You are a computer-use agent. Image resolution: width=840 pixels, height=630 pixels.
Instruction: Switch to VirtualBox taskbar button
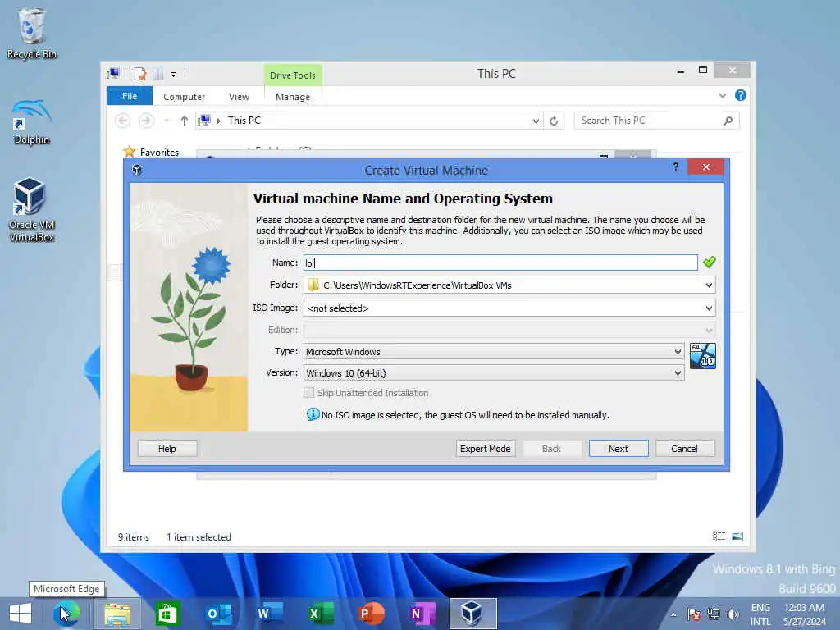coord(473,614)
